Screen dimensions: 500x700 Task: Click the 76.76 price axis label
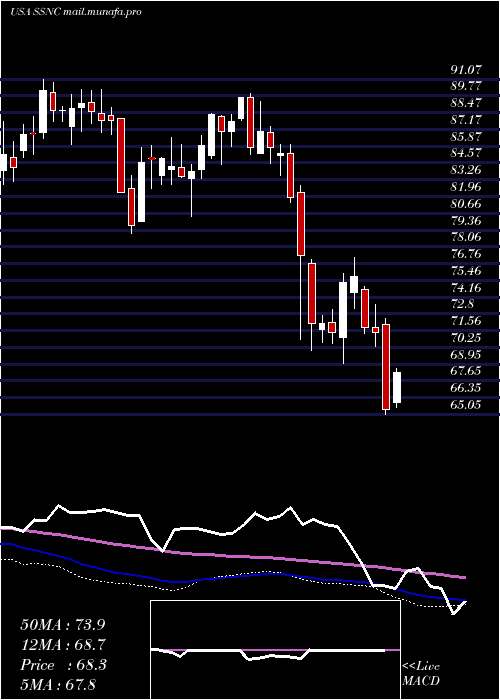click(466, 254)
